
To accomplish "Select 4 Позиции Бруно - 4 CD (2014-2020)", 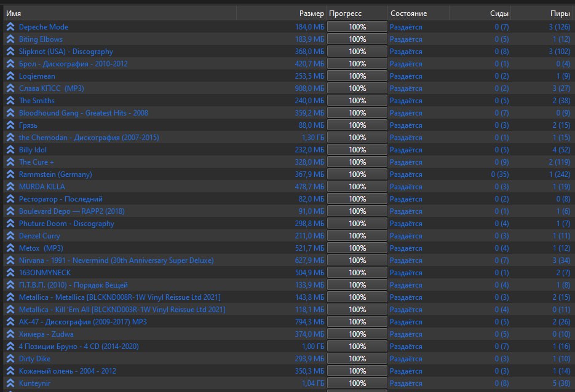I will 79,346.
